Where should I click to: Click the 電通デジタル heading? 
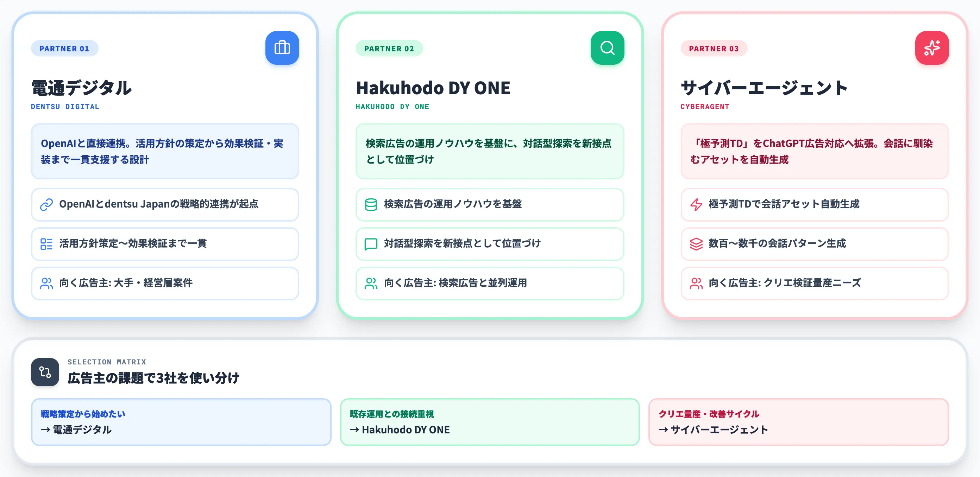[x=81, y=88]
